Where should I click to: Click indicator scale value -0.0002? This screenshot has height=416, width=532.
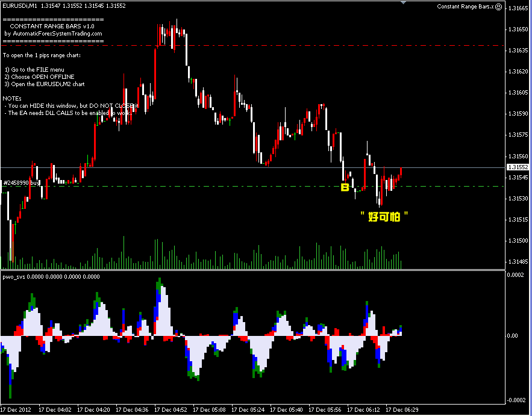515,400
